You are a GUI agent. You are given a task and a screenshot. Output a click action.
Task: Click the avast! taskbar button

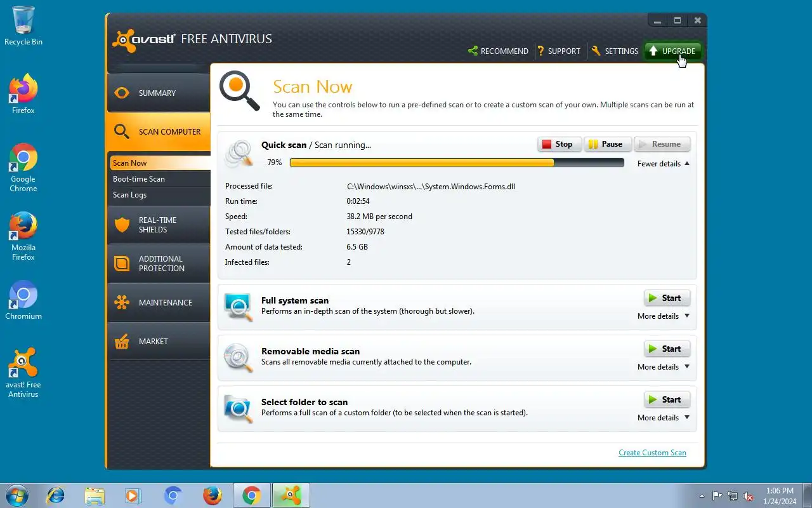pos(291,495)
